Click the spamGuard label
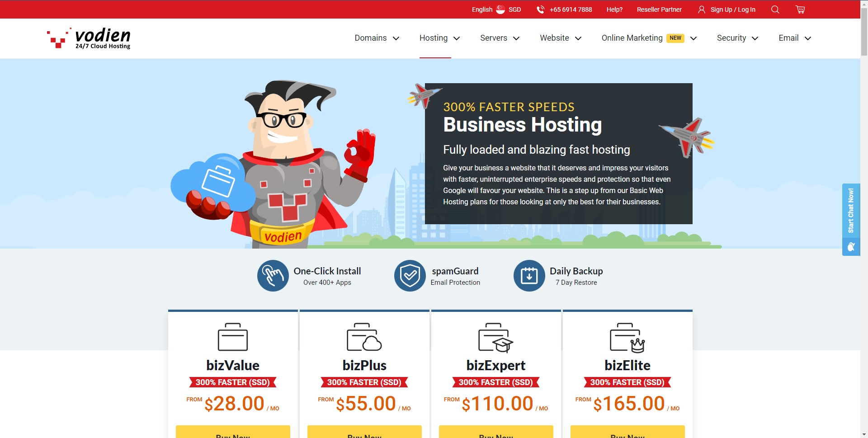Viewport: 868px width, 438px height. tap(455, 271)
